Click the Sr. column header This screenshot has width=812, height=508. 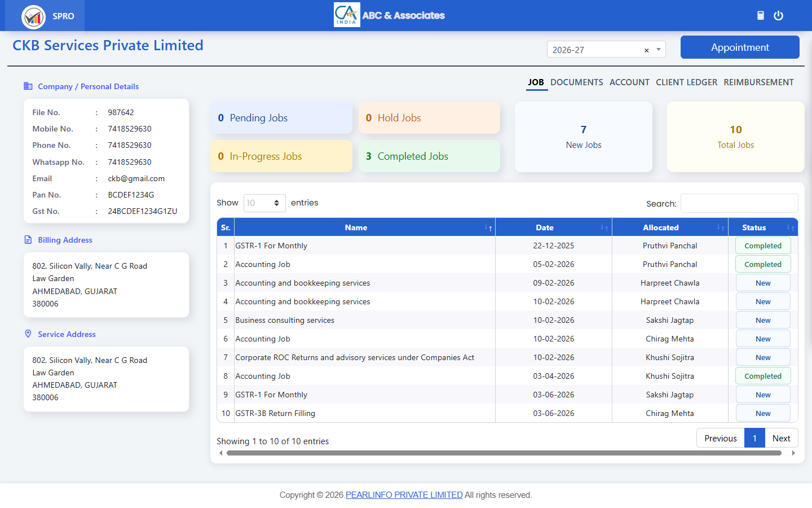click(226, 227)
